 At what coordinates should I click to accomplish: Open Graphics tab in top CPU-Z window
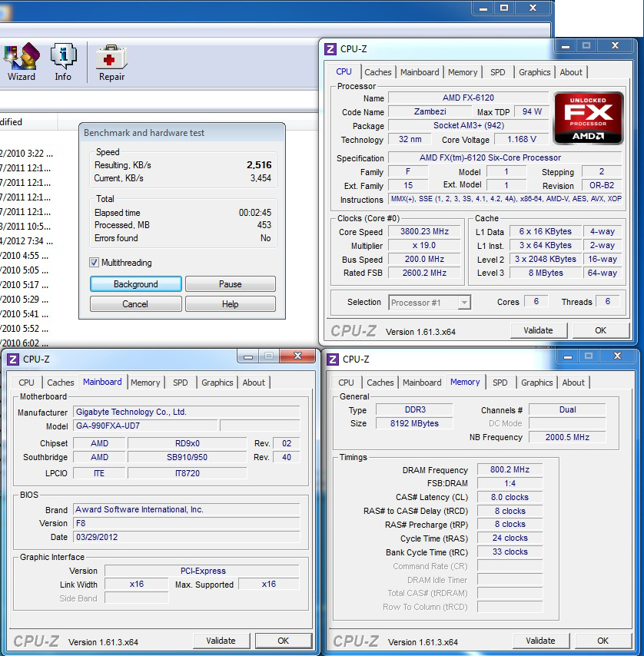pos(534,72)
